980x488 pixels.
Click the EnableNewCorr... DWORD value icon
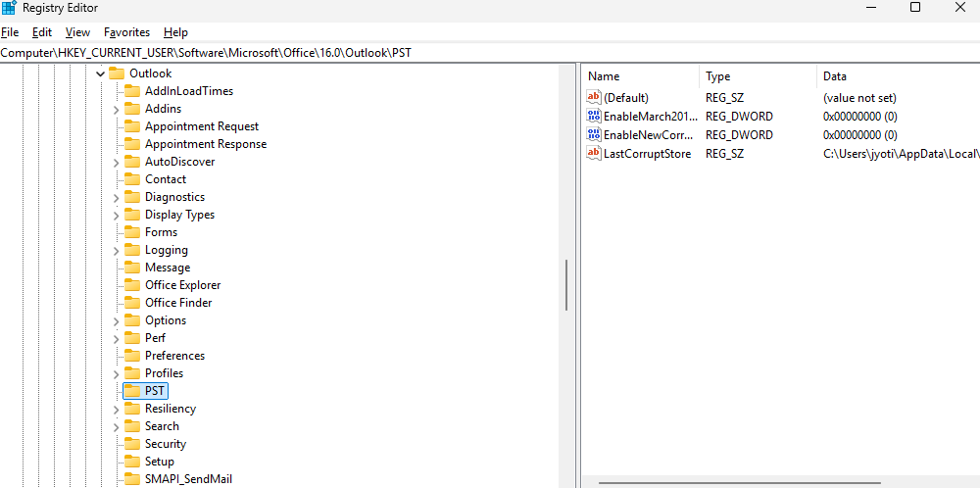click(x=593, y=134)
